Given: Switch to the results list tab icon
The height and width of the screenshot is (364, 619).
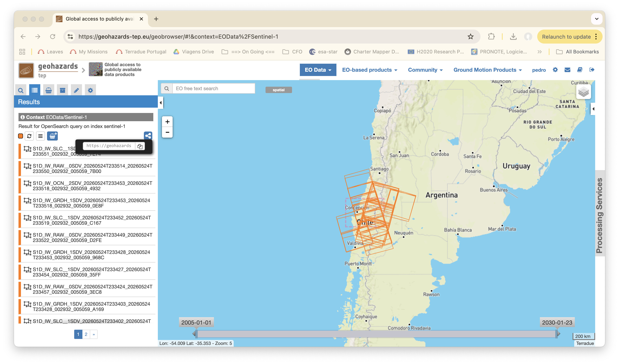Looking at the screenshot, I should [35, 90].
